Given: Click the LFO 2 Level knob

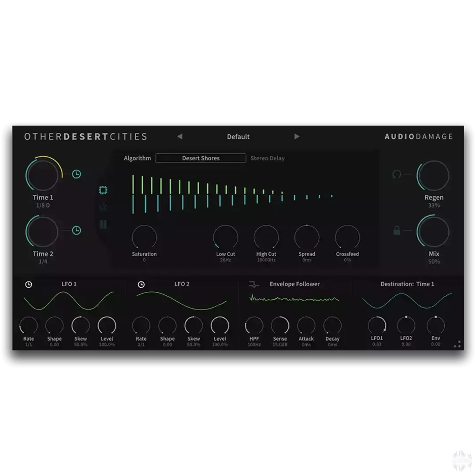Looking at the screenshot, I should pos(220,325).
